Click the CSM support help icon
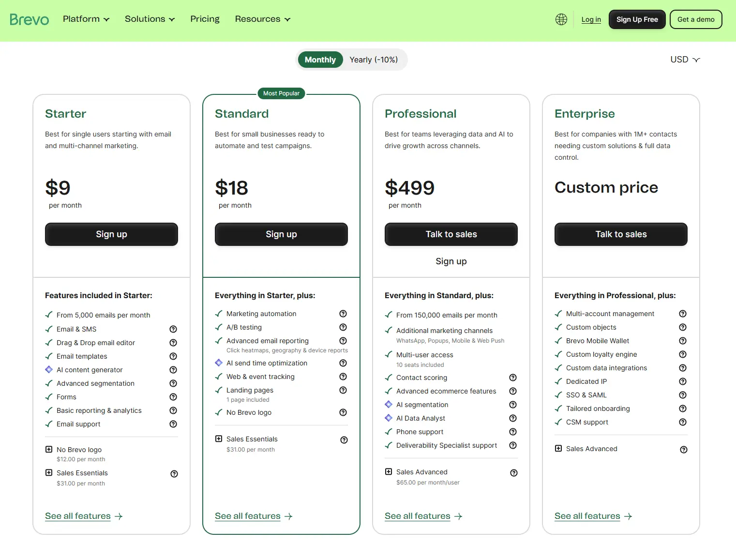Screen dimensions: 736x560 tap(683, 422)
